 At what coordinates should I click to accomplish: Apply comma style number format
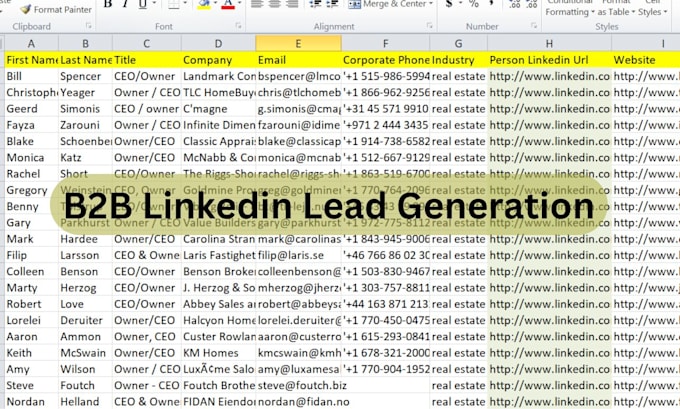click(492, 4)
